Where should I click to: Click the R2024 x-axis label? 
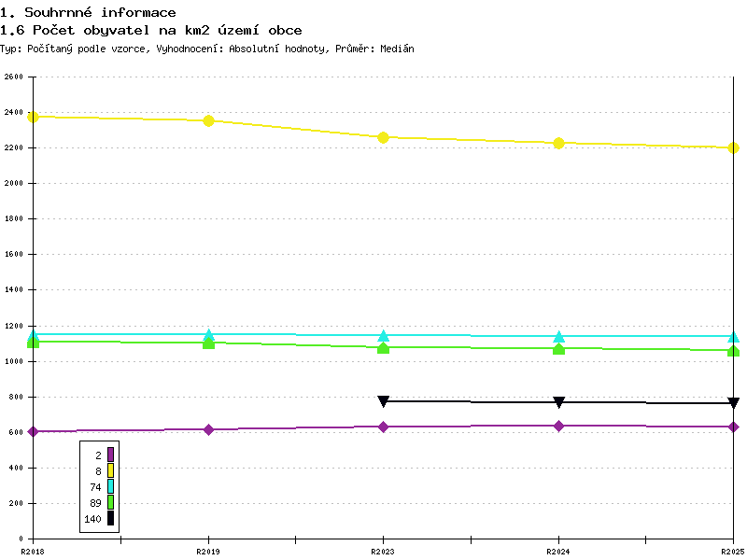tap(557, 552)
